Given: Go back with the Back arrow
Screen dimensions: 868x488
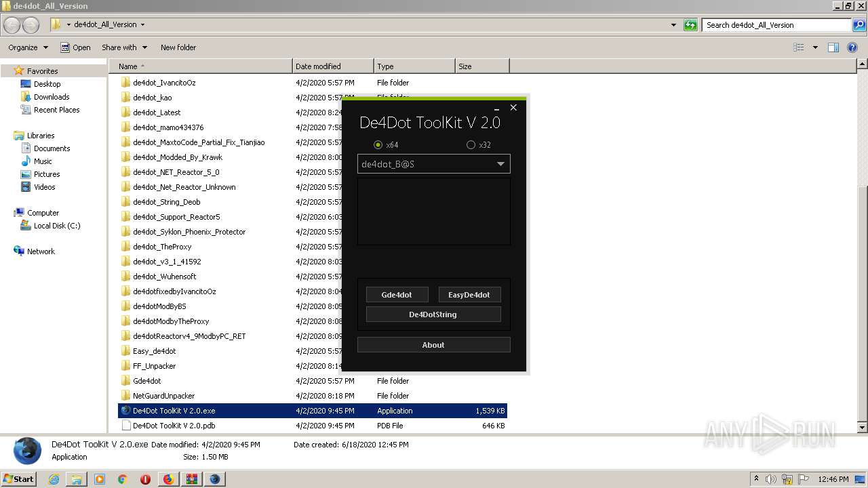Looking at the screenshot, I should coord(12,25).
